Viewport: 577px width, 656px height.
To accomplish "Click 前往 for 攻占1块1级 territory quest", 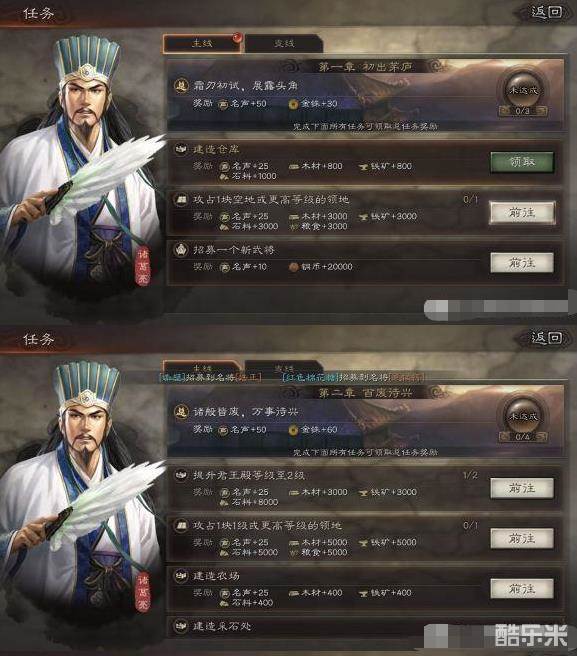I will coord(522,539).
